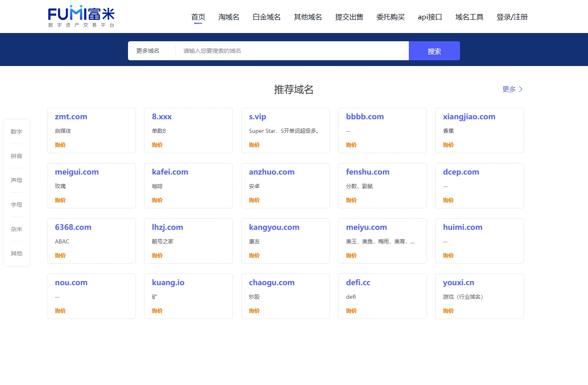Click the FUMI 富米 logo
588x385 pixels.
[x=81, y=17]
